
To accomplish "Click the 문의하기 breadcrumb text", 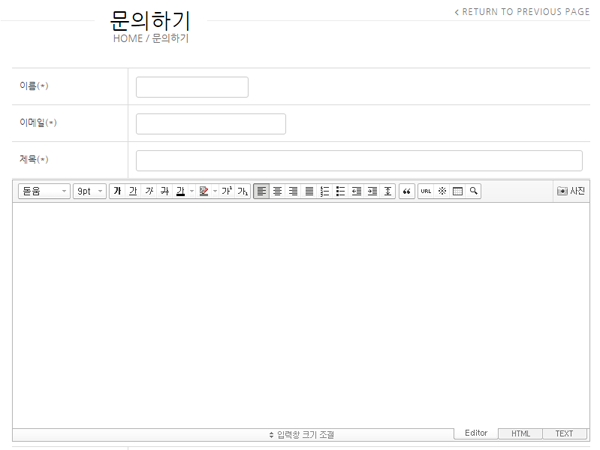I will pyautogui.click(x=170, y=38).
